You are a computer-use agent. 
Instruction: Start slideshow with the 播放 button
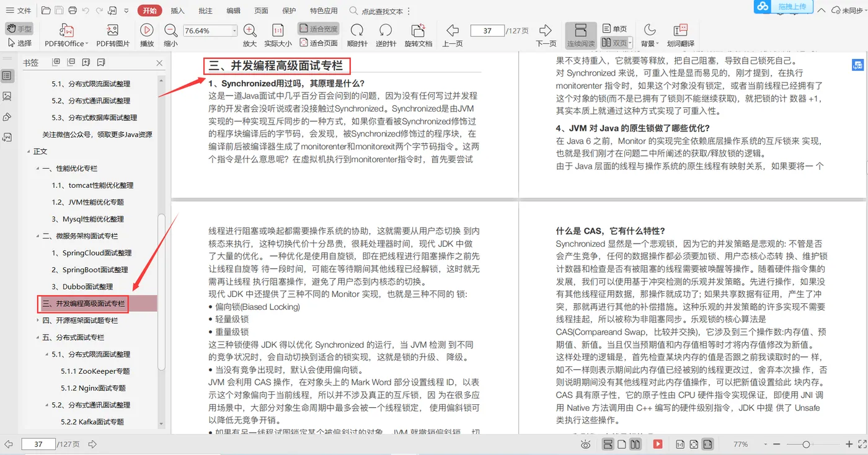(147, 35)
